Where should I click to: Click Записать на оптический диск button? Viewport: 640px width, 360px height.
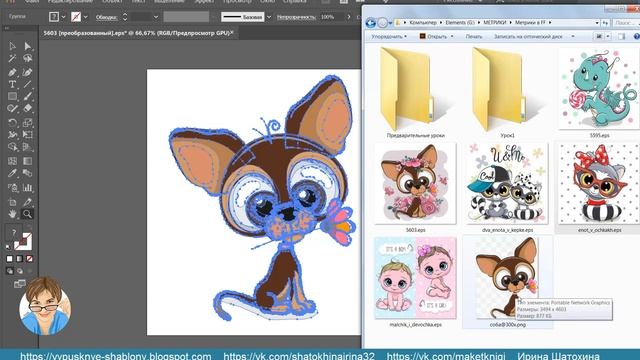click(x=528, y=36)
